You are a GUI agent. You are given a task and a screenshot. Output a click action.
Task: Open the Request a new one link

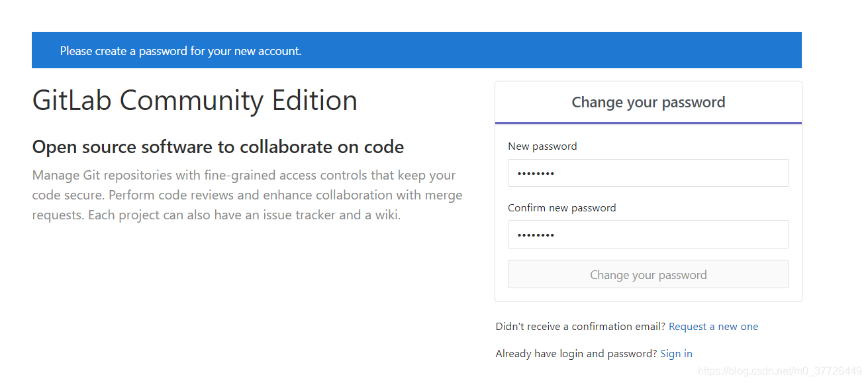(713, 327)
